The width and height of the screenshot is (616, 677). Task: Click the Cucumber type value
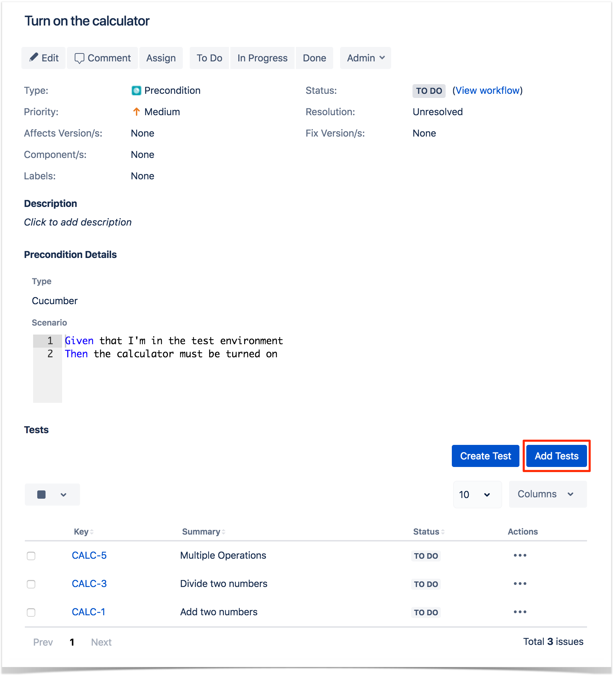pos(55,301)
